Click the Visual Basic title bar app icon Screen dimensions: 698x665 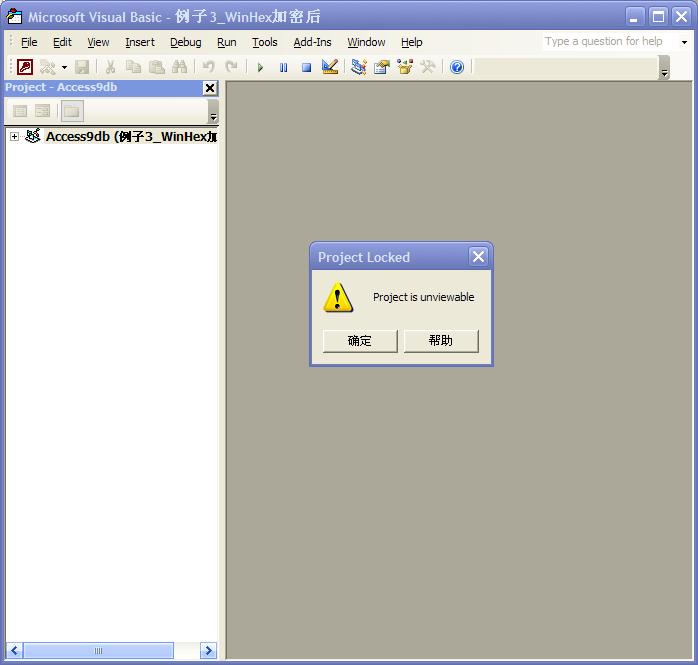pos(14,16)
